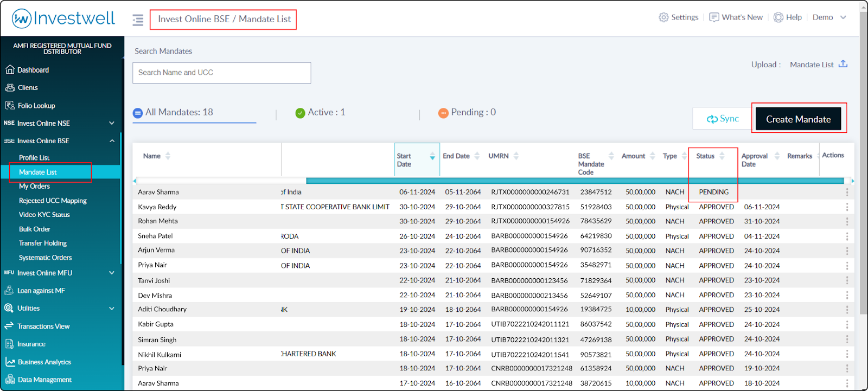868x391 pixels.
Task: Expand the Demo user dropdown
Action: pos(829,17)
